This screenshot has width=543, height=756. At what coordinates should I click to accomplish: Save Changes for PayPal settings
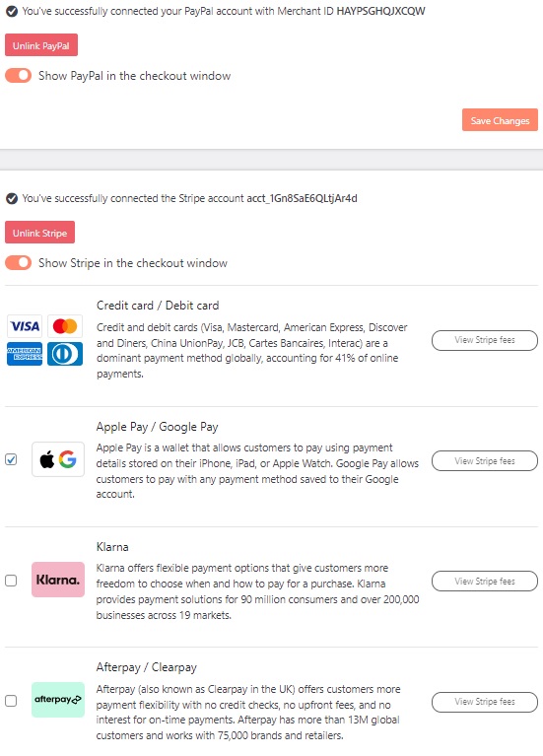click(500, 120)
